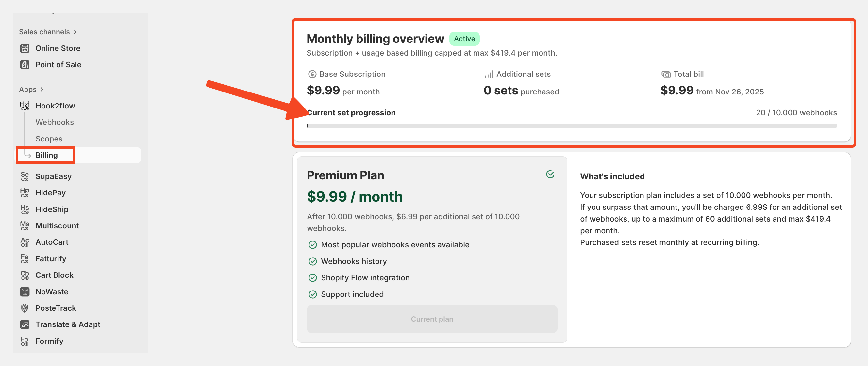Click the Translate & Adapt icon
This screenshot has height=366, width=868.
(25, 324)
